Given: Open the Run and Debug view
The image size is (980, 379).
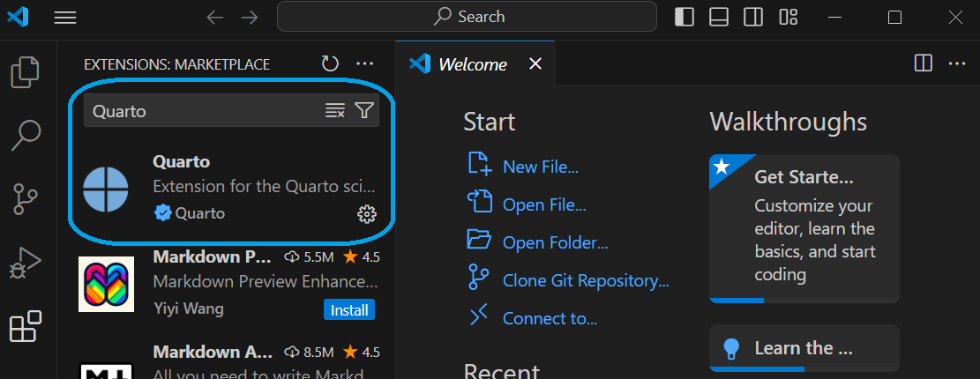Looking at the screenshot, I should pos(26,263).
